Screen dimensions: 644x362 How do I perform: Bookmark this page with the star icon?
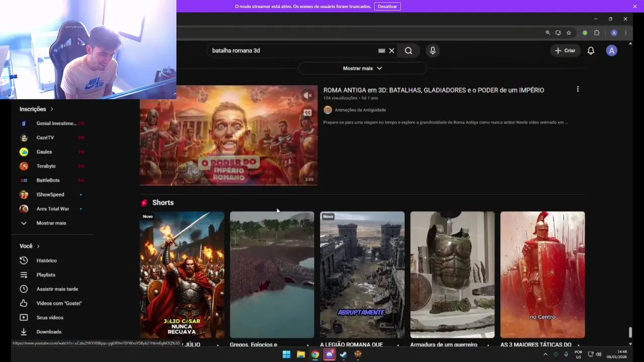(x=569, y=33)
